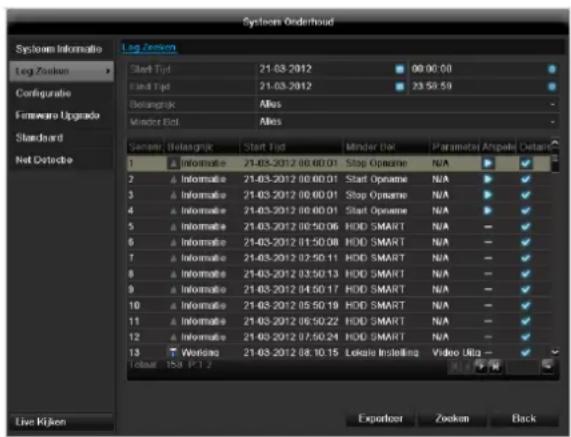Screen dimensions: 571x437
Task: Toggle details checkbox on row 13 Video Uitg
Action: point(525,352)
